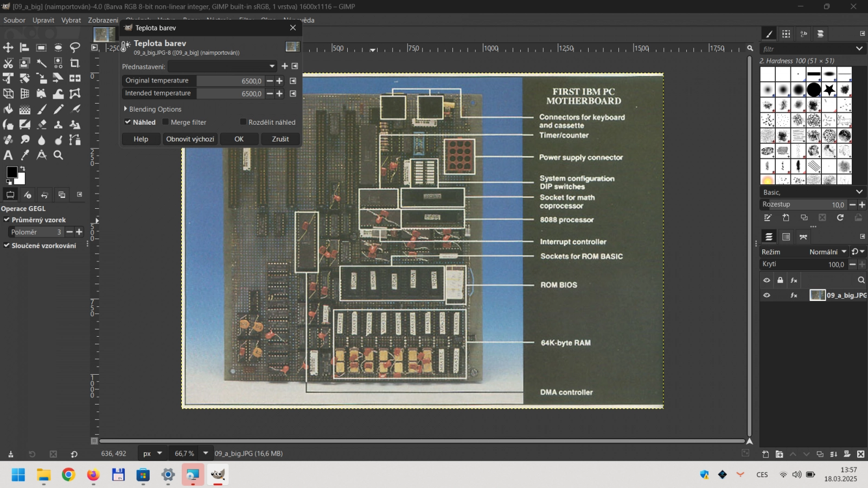Increase Original temperature with plus button
This screenshot has height=488, width=868.
pos(279,81)
